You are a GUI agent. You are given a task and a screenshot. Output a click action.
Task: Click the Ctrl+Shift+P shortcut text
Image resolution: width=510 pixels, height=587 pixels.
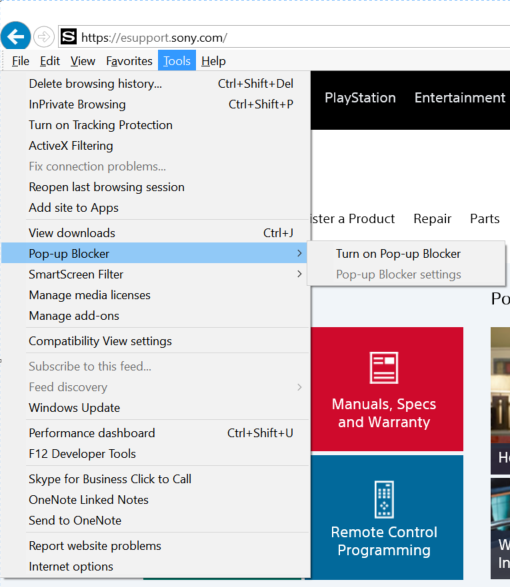tap(261, 104)
